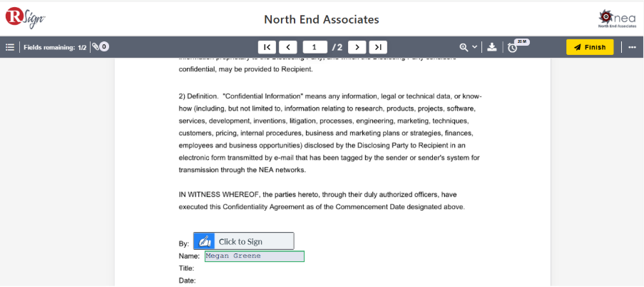
Task: Jump to the last page
Action: tap(379, 47)
